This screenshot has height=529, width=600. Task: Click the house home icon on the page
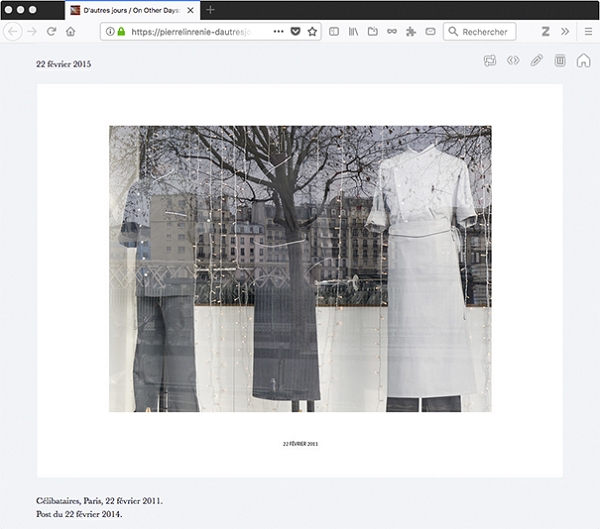[x=583, y=61]
